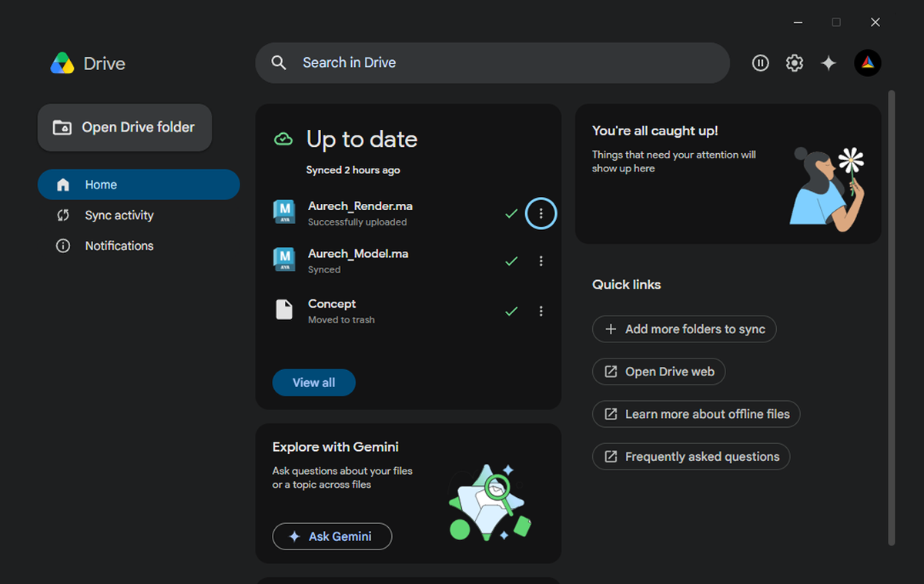This screenshot has width=924, height=584.
Task: Click the Maya file icon for Aurech_Model.ma
Action: point(284,260)
